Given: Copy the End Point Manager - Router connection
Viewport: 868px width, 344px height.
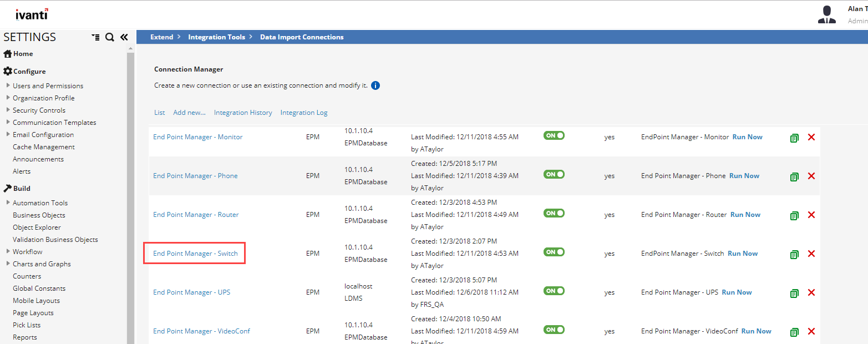Looking at the screenshot, I should coord(794,215).
